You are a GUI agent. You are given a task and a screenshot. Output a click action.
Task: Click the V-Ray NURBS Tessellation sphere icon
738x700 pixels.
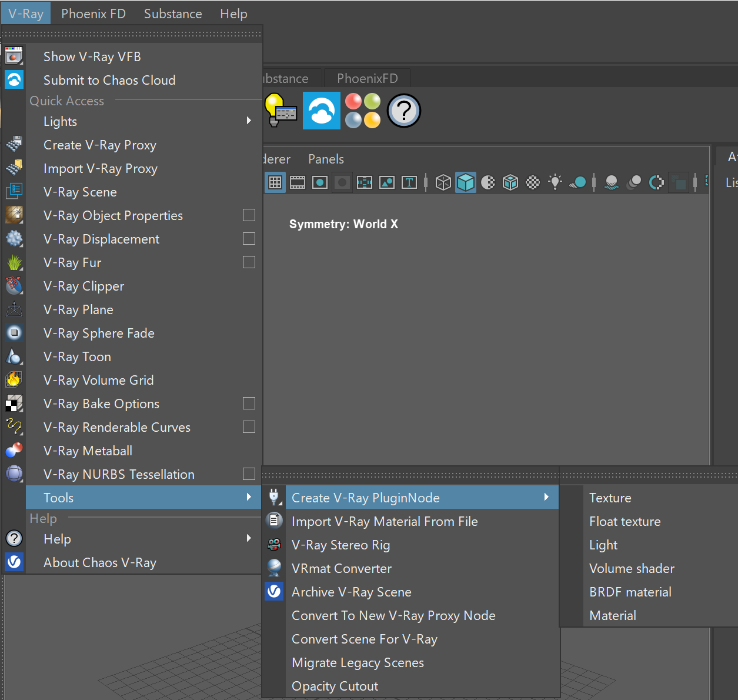click(x=14, y=474)
